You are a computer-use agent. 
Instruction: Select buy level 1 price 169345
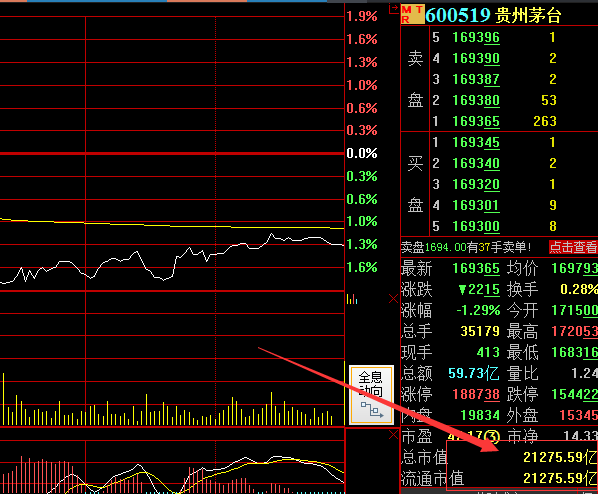click(x=476, y=142)
